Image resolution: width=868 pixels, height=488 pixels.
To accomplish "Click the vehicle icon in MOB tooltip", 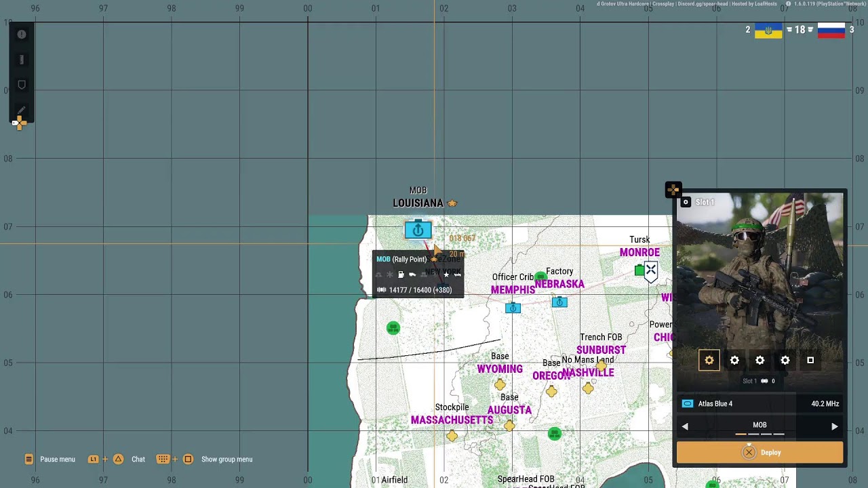I will tap(412, 274).
